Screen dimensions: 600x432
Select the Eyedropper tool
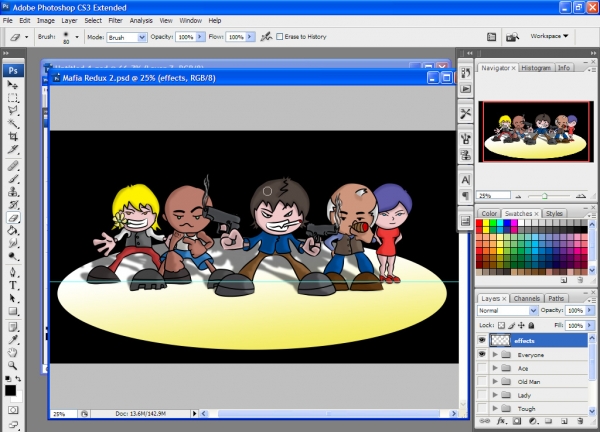[x=13, y=340]
